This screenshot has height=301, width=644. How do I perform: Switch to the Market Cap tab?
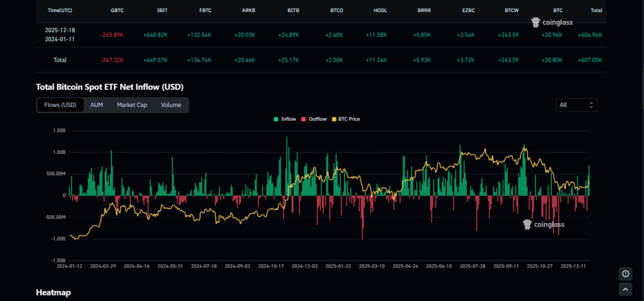(x=132, y=105)
